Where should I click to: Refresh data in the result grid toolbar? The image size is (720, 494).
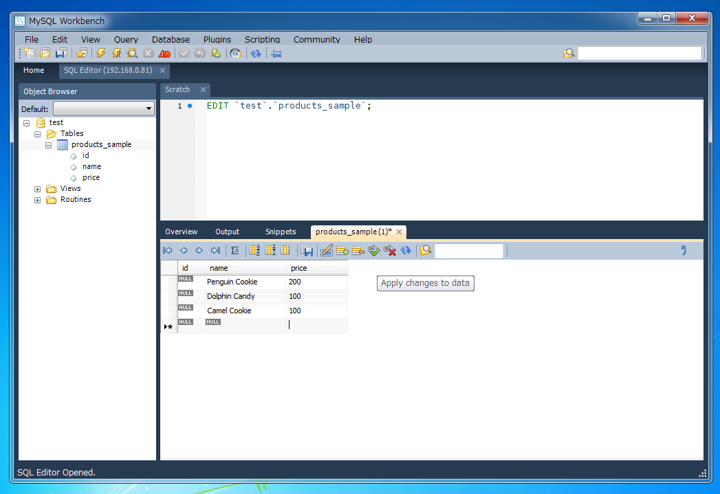(406, 250)
